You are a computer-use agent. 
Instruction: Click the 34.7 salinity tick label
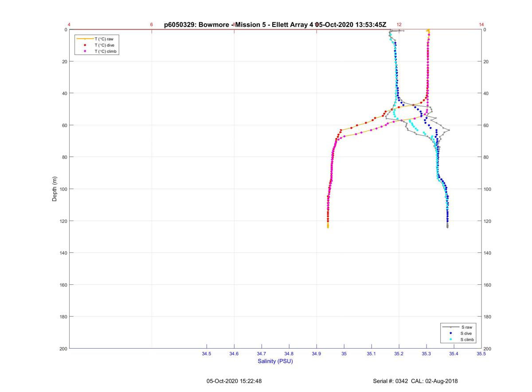tap(262, 353)
